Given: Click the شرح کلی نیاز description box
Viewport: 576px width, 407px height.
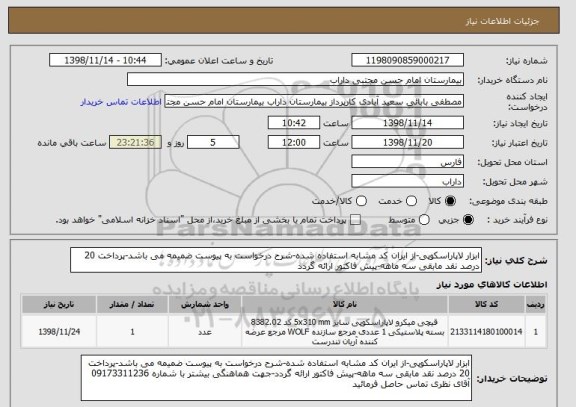Looking at the screenshot, I should (x=276, y=260).
